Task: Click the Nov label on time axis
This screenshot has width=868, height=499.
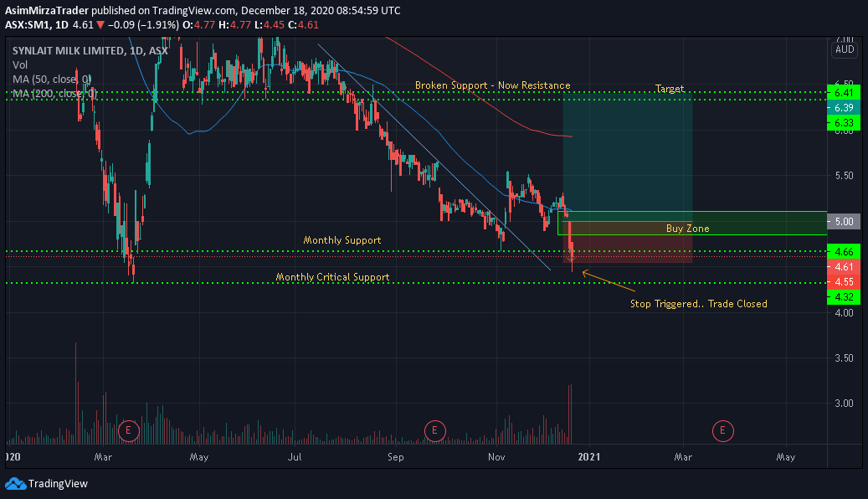Action: (496, 457)
